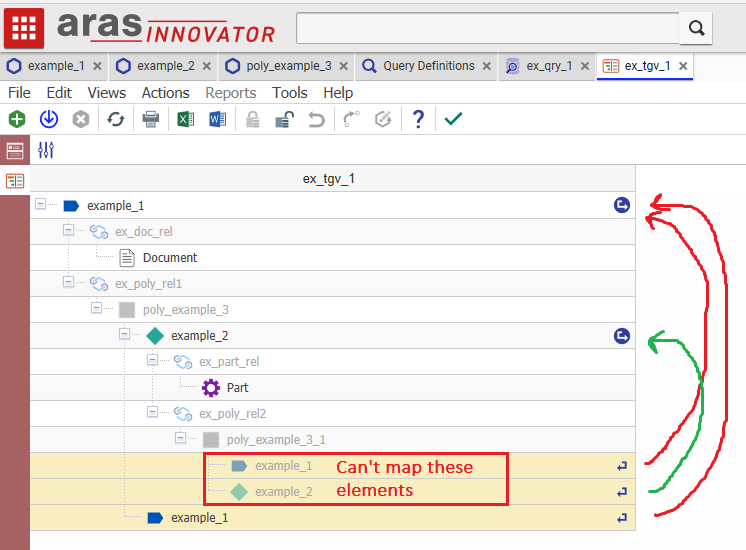Click the search magnifier button

695,28
